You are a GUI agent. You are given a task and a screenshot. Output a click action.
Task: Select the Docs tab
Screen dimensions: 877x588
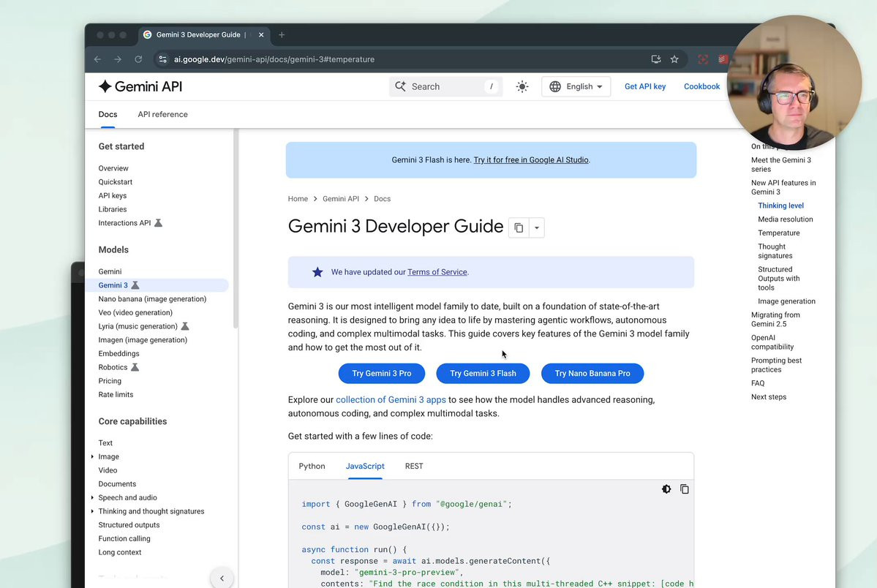point(108,115)
